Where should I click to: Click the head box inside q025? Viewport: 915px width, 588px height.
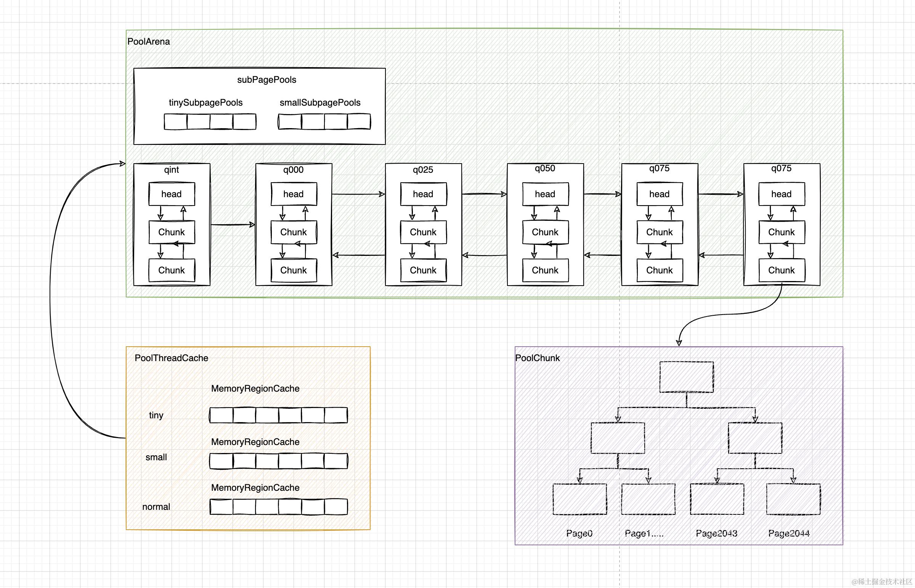click(x=423, y=194)
